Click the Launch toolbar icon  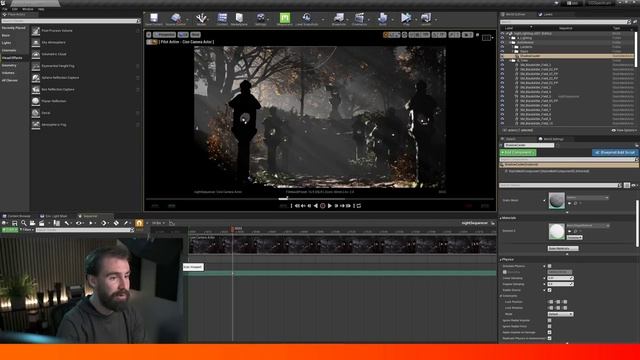pos(426,18)
